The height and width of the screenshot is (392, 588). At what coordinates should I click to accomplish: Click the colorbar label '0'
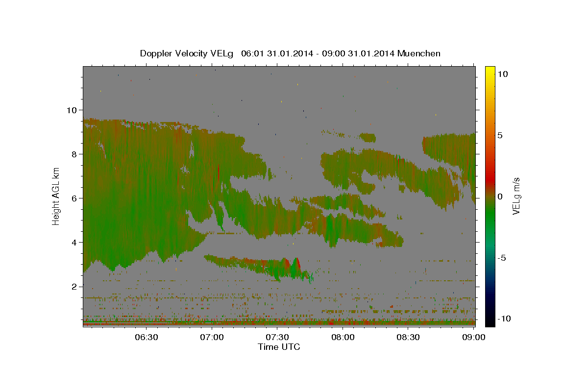point(500,196)
